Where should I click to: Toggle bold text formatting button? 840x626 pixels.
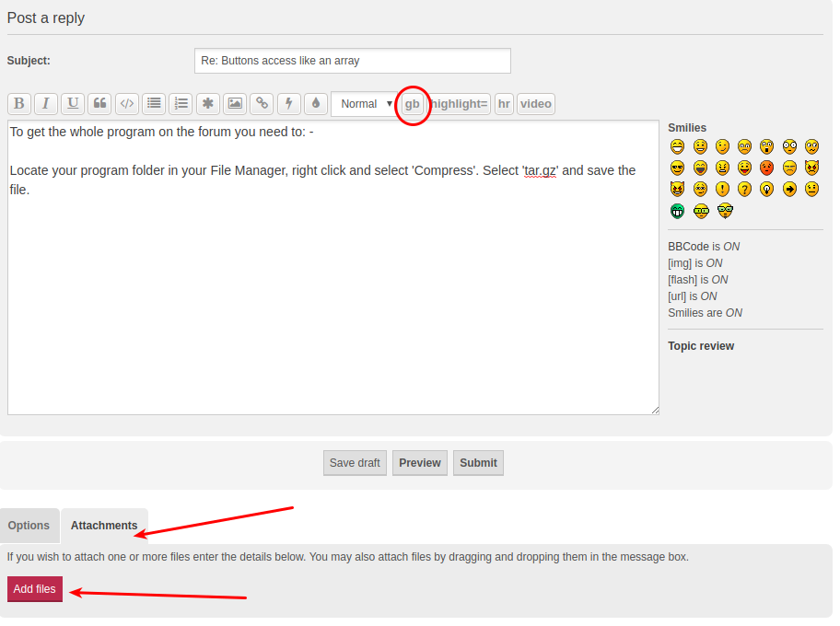click(19, 103)
